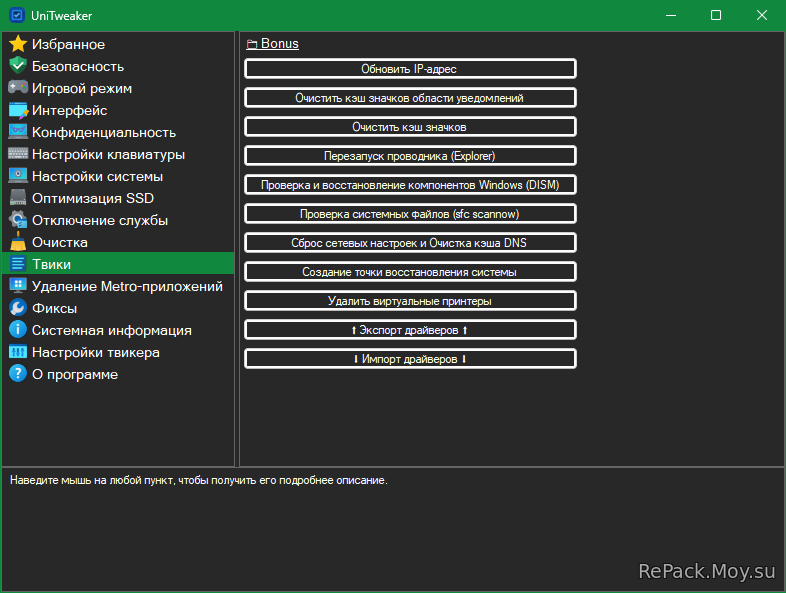The width and height of the screenshot is (786, 593).
Task: Click the star icon next to Избранное
Action: [17, 44]
